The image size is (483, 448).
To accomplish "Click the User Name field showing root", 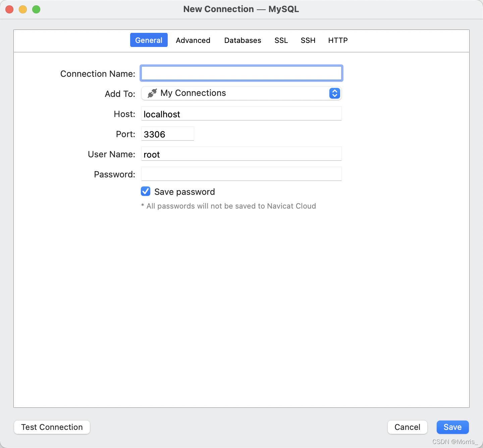I will point(241,154).
